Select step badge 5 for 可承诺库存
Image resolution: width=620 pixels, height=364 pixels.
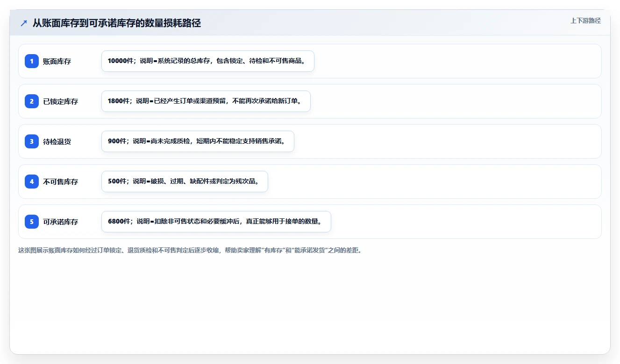(32, 222)
